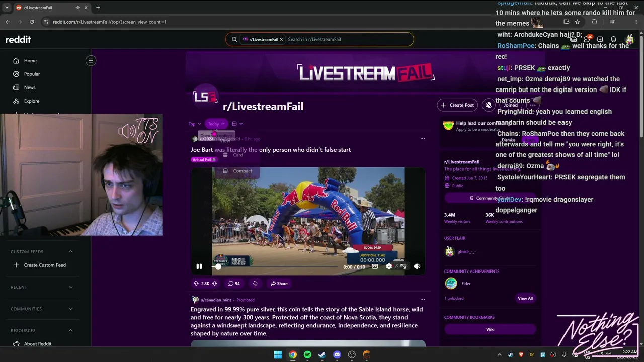Open Spotify from the taskbar
The height and width of the screenshot is (362, 644).
pos(307,355)
